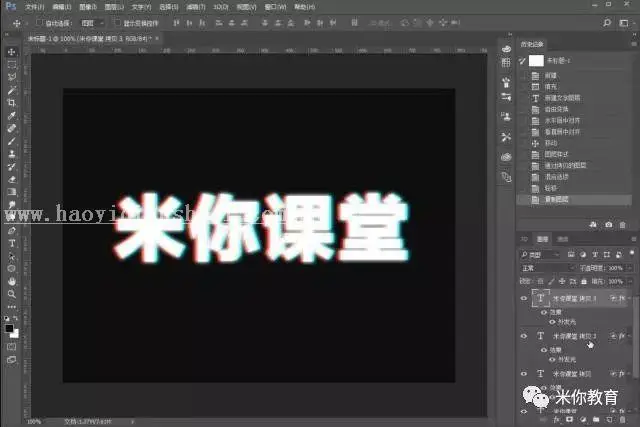Image resolution: width=640 pixels, height=427 pixels.
Task: Collapse effects of 米你课堂 拷贝 3 layer
Action: (630, 298)
